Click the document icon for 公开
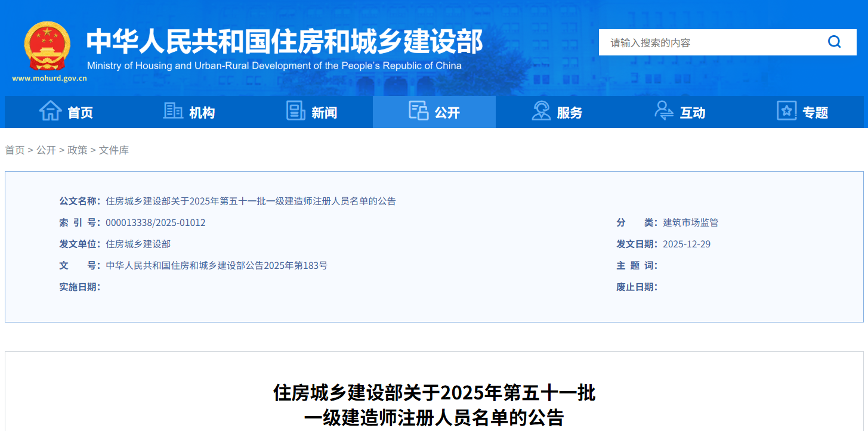 pos(418,111)
